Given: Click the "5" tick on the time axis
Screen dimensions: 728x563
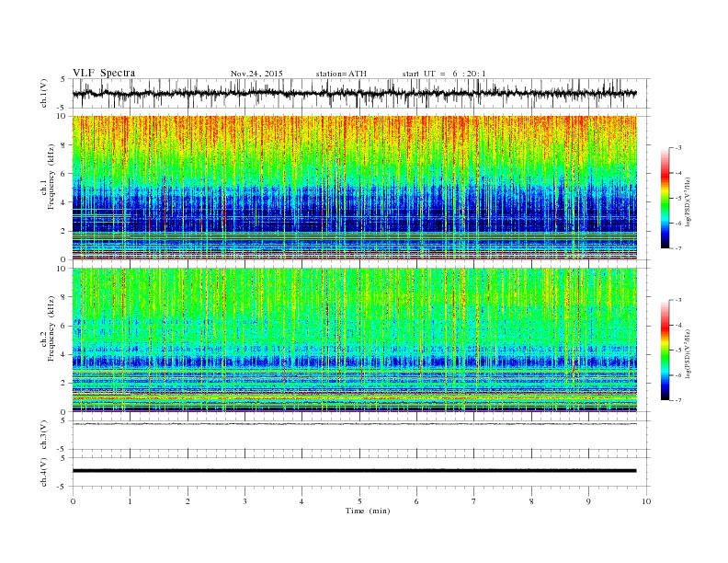Looking at the screenshot, I should (x=359, y=501).
